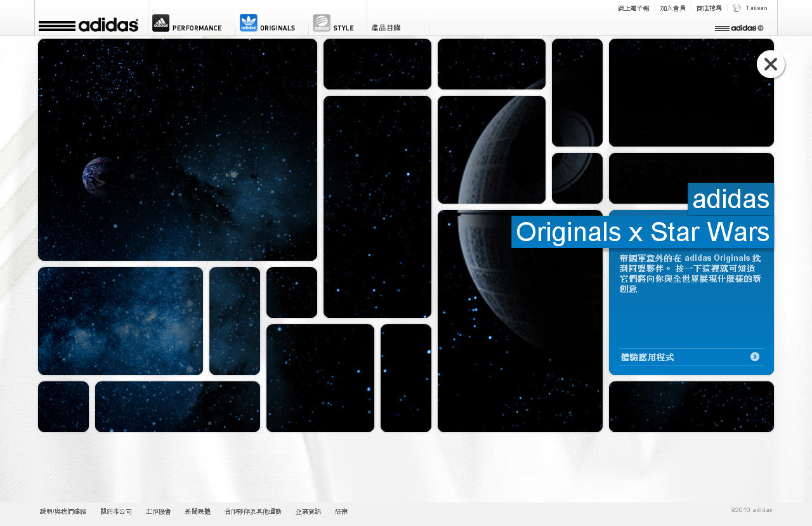The image size is (812, 526).
Task: Select the big tile with Death Star's lower half
Action: [x=520, y=321]
